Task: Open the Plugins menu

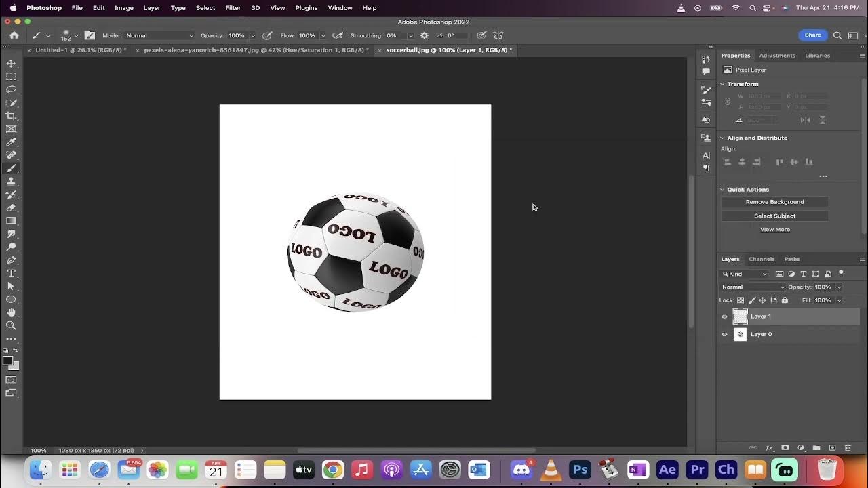Action: [x=307, y=8]
